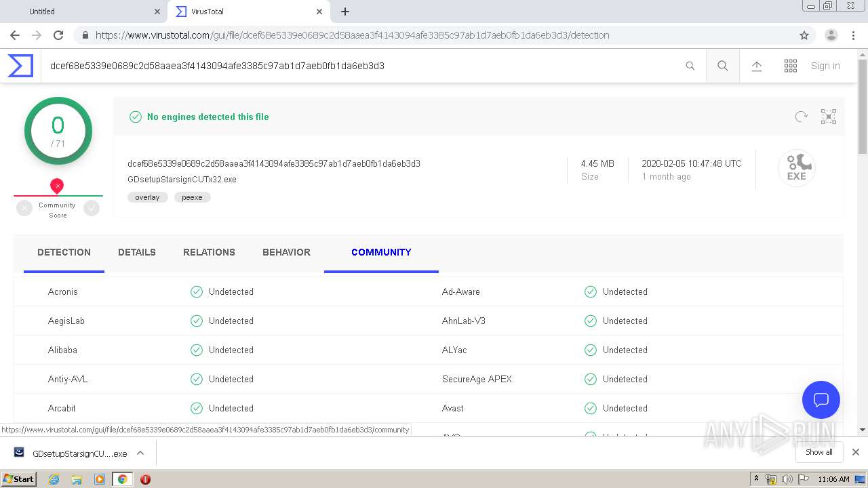The image size is (868, 488).
Task: Click the page vertical scrollbar
Action: coord(863,106)
